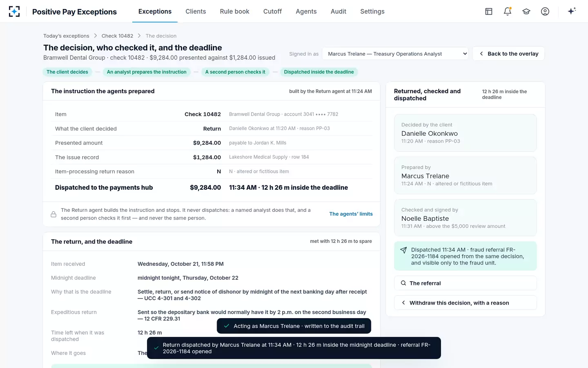Select The client decides step pill
Screen dimensions: 588x368
tap(67, 72)
